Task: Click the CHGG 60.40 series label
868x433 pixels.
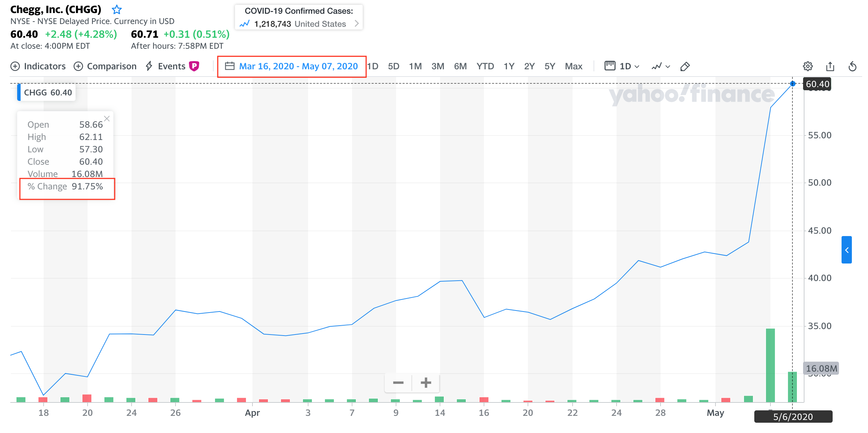Action: point(47,93)
